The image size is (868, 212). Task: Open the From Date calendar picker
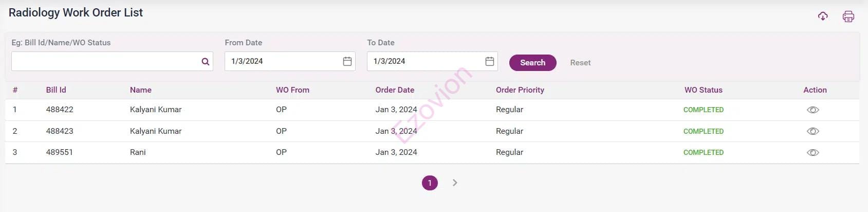click(x=347, y=61)
